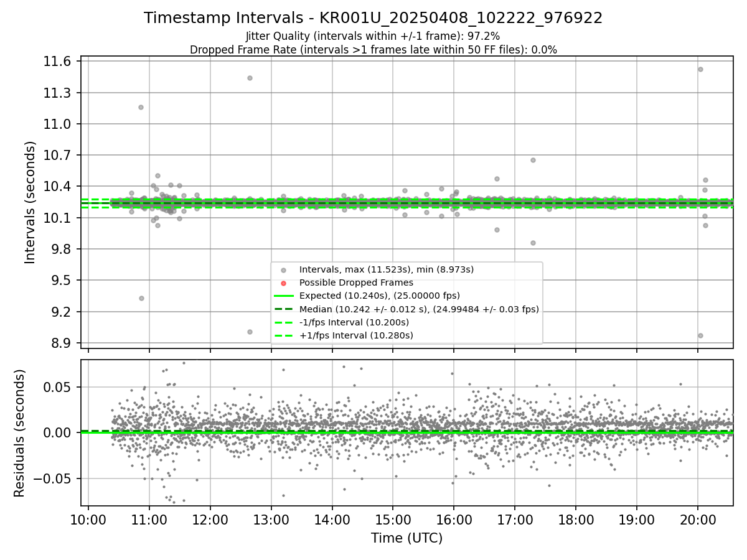The height and width of the screenshot is (560, 747).
Task: Click legend entry 'Intervals, max (11.523s), min (8.973s)'
Action: click(387, 269)
